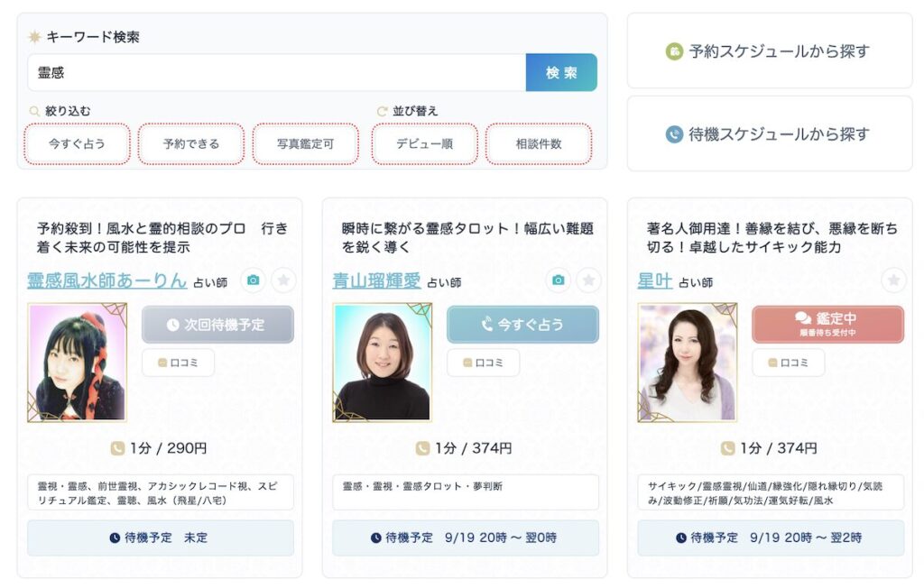Open the 霊感風水師あーりん profile link

(106, 280)
